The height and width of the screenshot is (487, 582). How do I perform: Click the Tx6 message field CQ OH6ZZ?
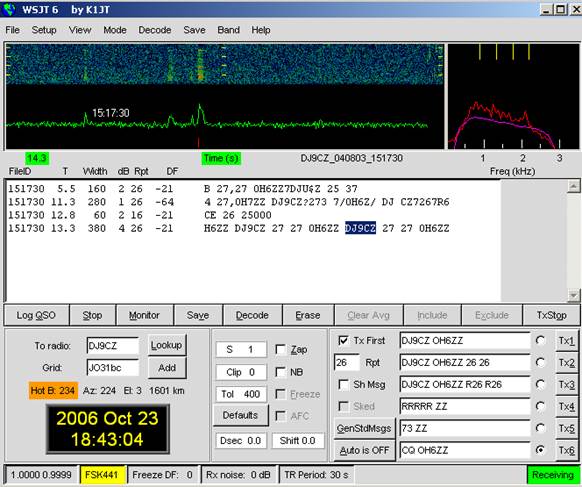pyautogui.click(x=465, y=450)
